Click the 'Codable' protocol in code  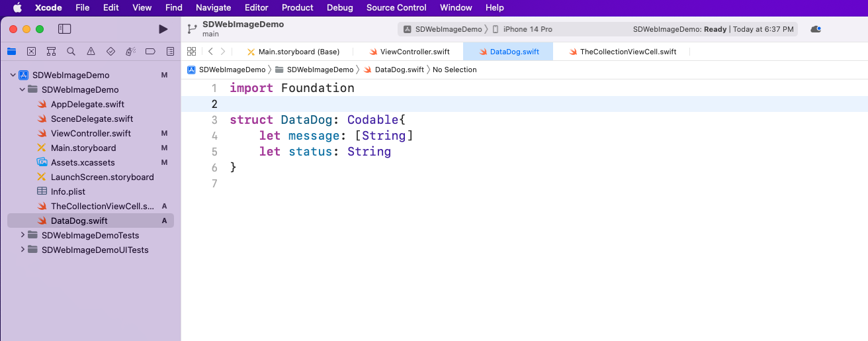pos(373,120)
